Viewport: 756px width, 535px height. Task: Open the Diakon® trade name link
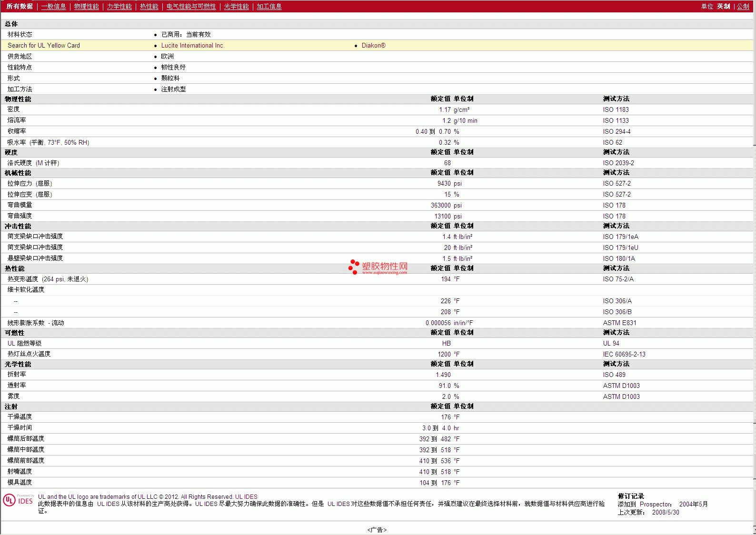374,45
